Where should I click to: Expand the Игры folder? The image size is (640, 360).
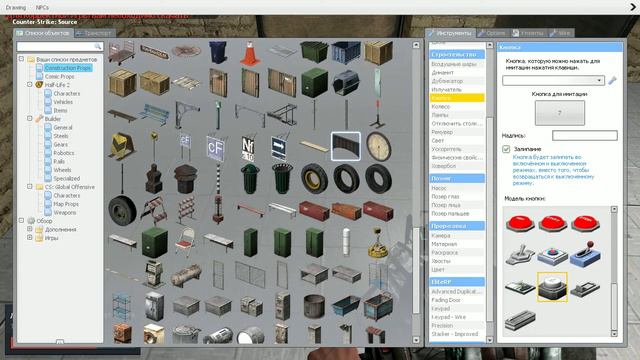pos(30,238)
